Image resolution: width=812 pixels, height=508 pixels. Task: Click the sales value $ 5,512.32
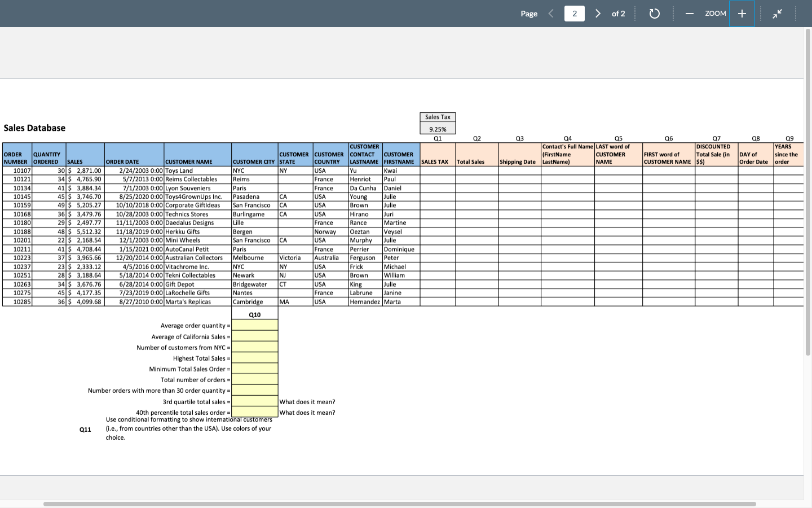coord(85,232)
